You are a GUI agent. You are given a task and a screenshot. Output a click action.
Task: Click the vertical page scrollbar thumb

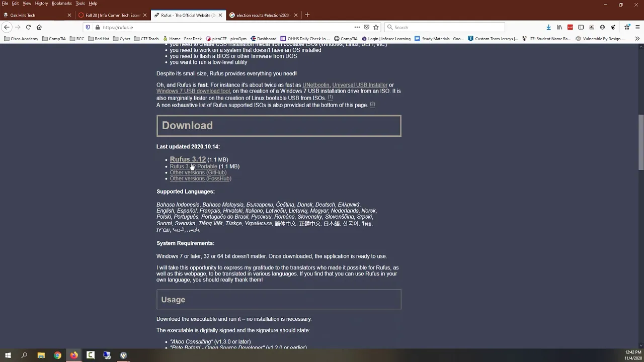click(641, 142)
